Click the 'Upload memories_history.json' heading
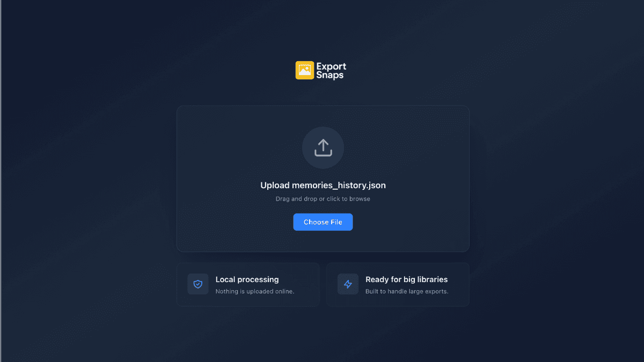This screenshot has height=362, width=644. (x=323, y=186)
